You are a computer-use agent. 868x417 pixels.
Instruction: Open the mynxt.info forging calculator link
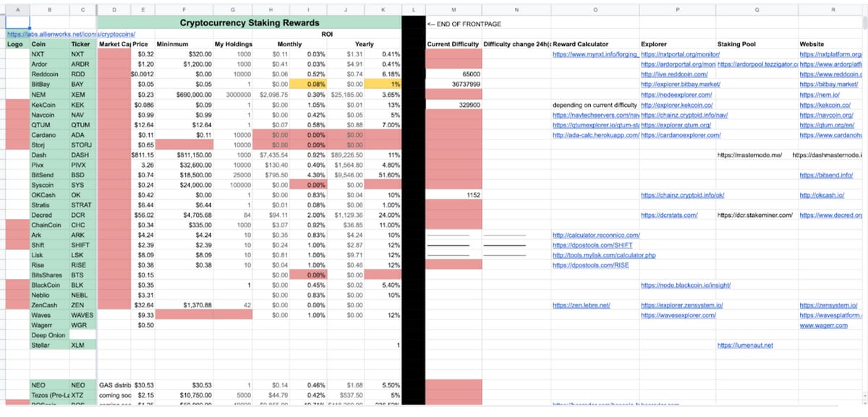[595, 54]
